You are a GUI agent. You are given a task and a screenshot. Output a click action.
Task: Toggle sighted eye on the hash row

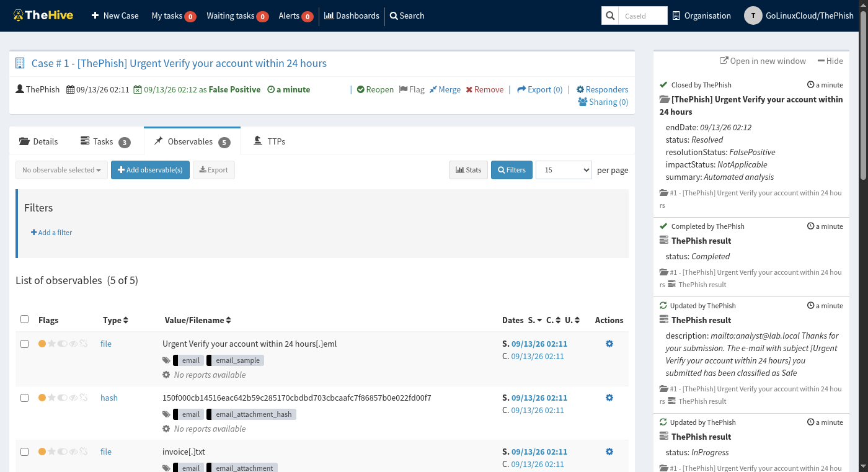(73, 398)
